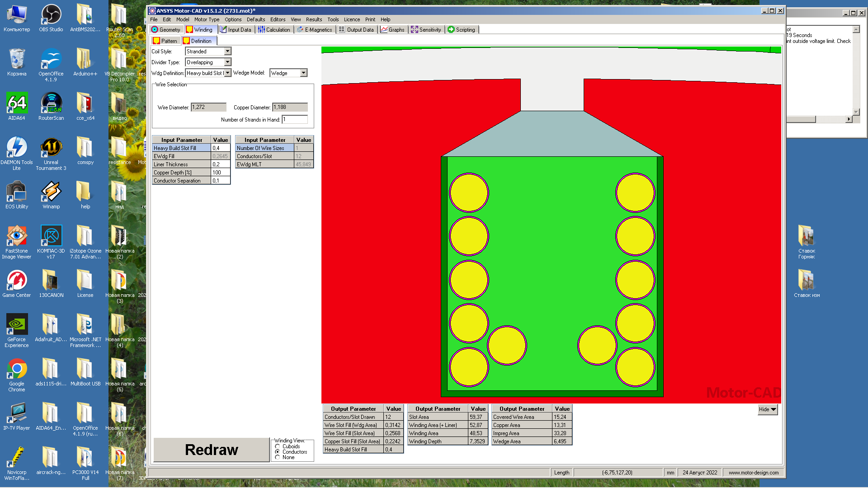
Task: Open the Sensitivity tab
Action: coord(426,30)
